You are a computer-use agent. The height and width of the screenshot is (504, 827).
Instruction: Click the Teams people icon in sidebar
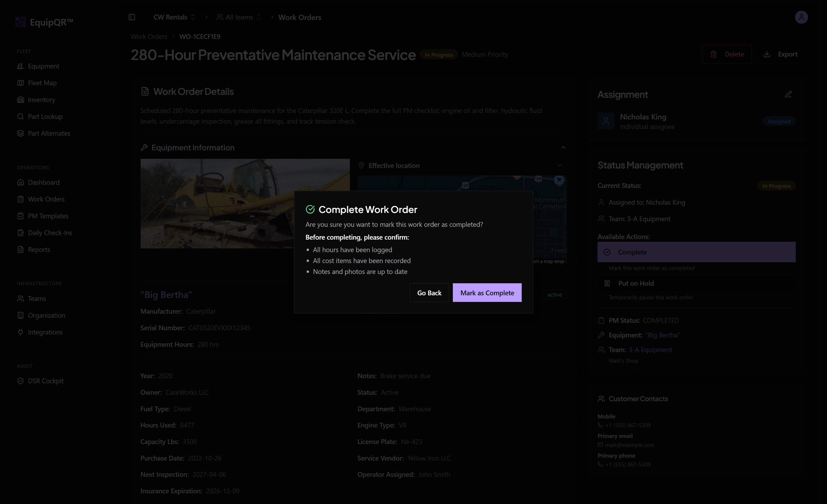[21, 299]
